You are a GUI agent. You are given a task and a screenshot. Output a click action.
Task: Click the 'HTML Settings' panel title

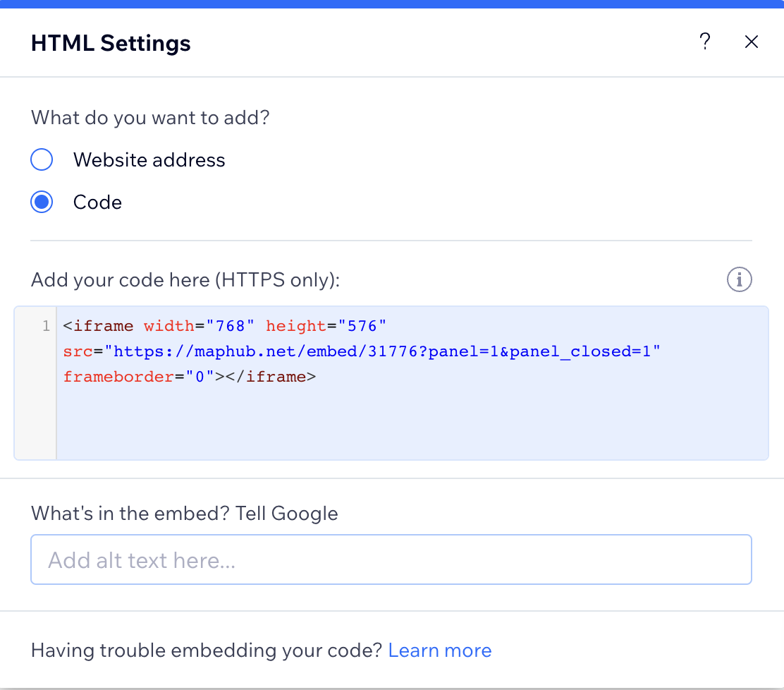coord(111,43)
